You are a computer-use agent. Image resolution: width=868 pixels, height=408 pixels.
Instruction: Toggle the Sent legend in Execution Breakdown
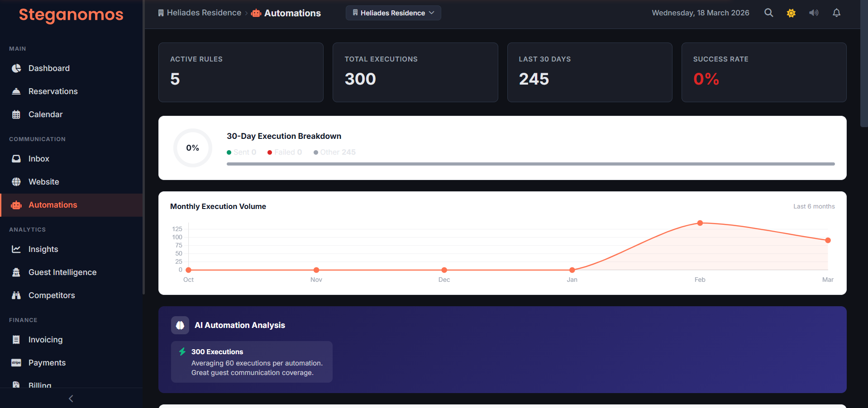pos(241,152)
